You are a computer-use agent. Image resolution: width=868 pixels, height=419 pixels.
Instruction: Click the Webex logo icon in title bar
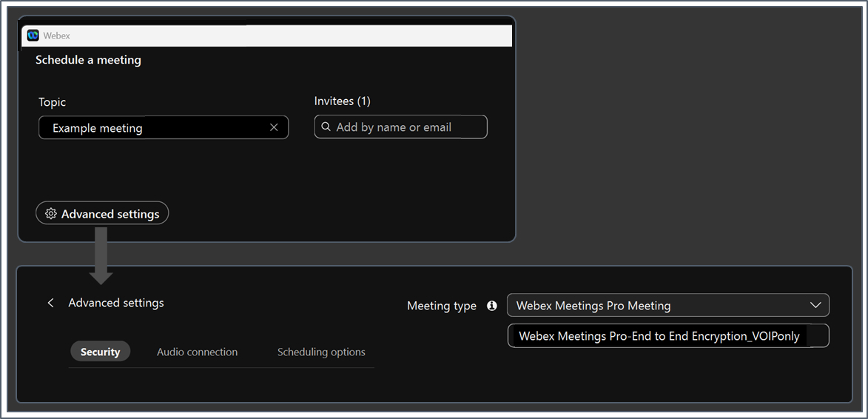coord(33,36)
